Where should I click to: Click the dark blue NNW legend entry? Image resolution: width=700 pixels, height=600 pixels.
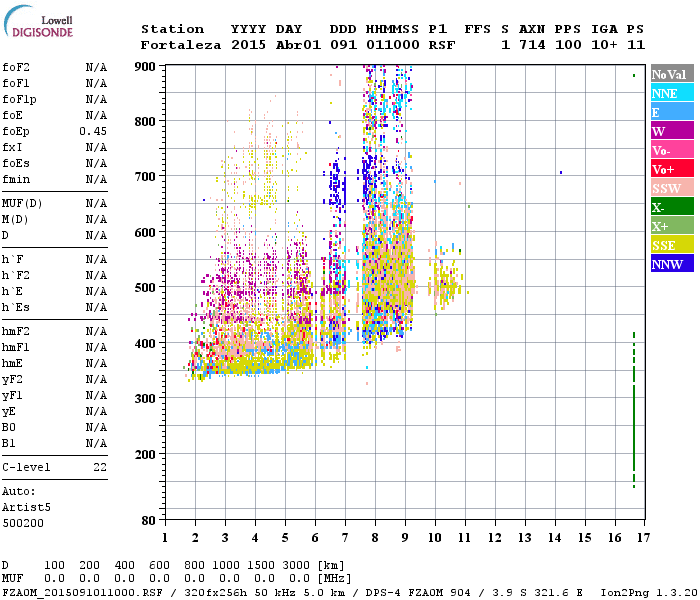(x=671, y=264)
